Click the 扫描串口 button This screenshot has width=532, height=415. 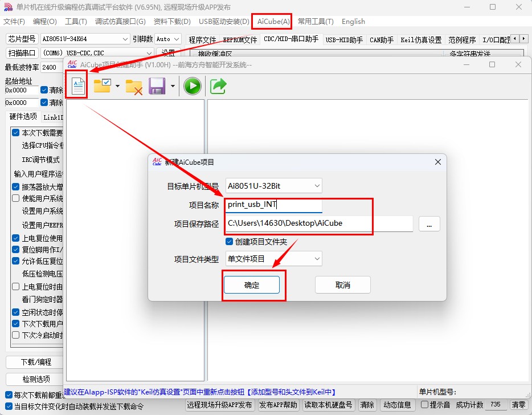22,53
